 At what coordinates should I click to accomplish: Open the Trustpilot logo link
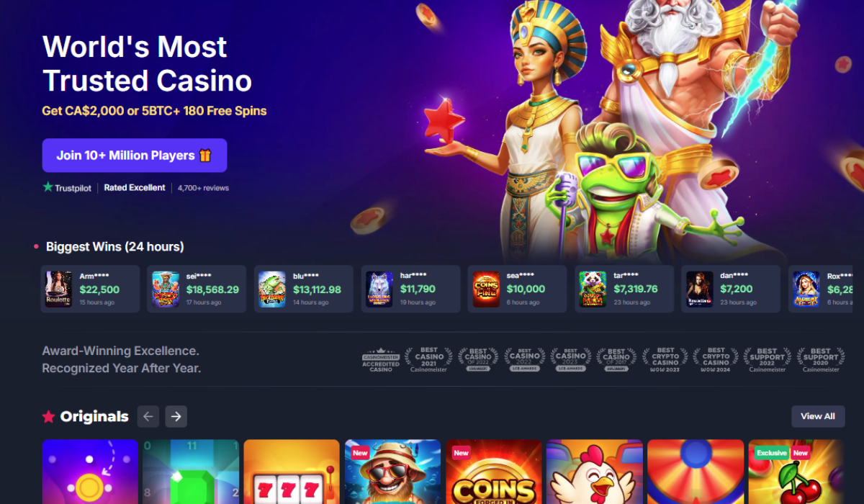(x=67, y=187)
